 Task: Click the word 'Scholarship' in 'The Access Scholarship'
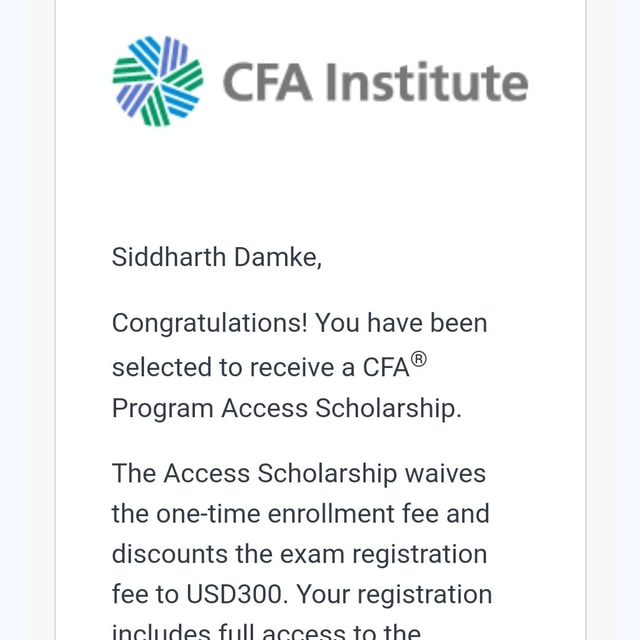[327, 473]
